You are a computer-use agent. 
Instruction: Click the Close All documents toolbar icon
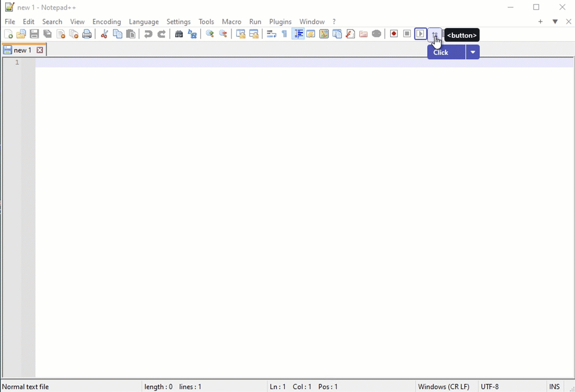click(x=74, y=34)
